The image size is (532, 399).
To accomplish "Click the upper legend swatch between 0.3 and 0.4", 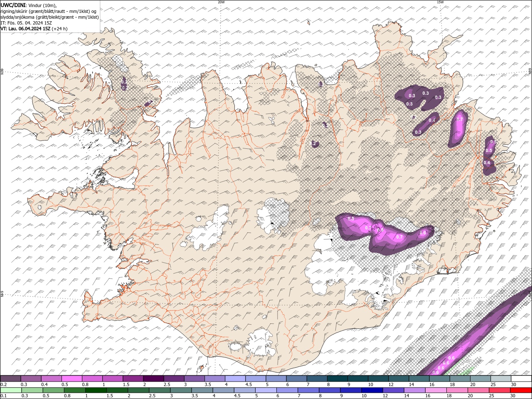I will pos(31,379).
